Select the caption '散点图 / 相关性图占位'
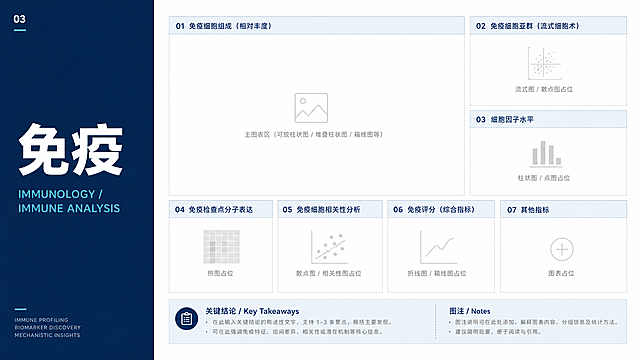 [329, 273]
